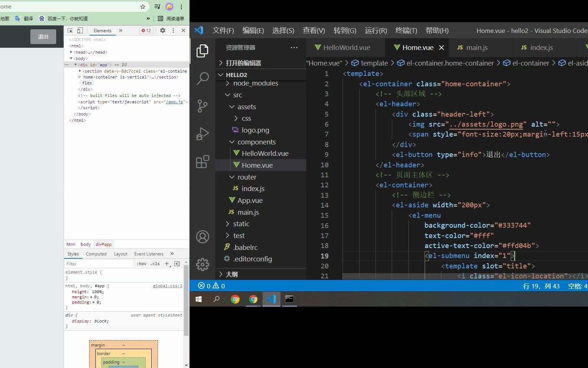588x368 pixels.
Task: Click the styles Filter input field
Action: [x=98, y=264]
